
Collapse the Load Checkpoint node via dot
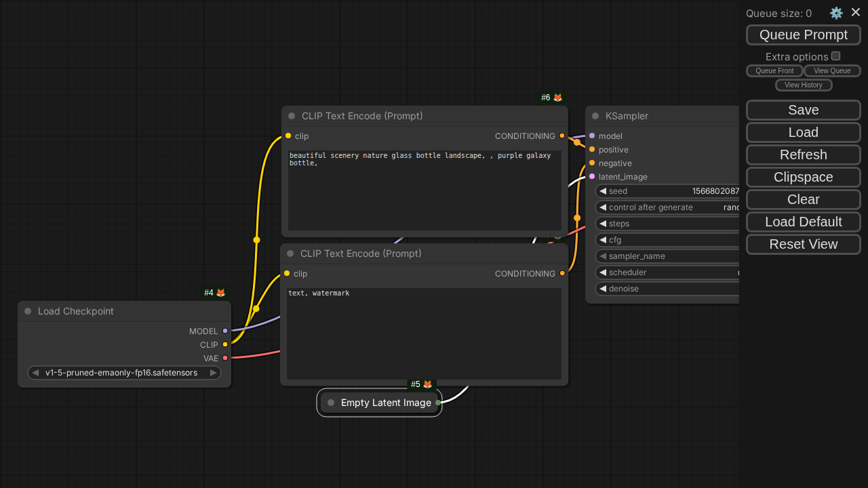click(28, 311)
